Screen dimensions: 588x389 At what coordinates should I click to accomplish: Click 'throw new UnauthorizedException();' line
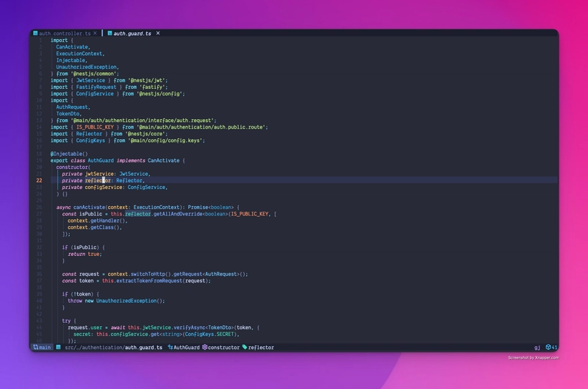116,301
